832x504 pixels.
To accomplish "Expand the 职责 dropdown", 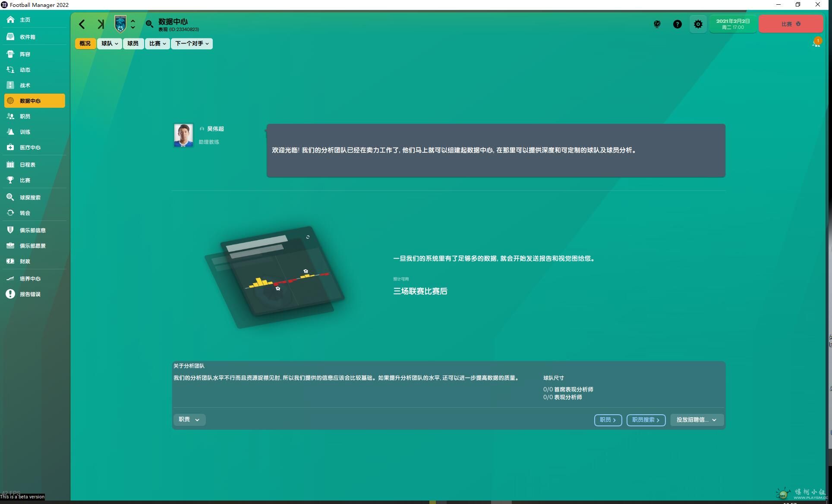I will click(189, 419).
